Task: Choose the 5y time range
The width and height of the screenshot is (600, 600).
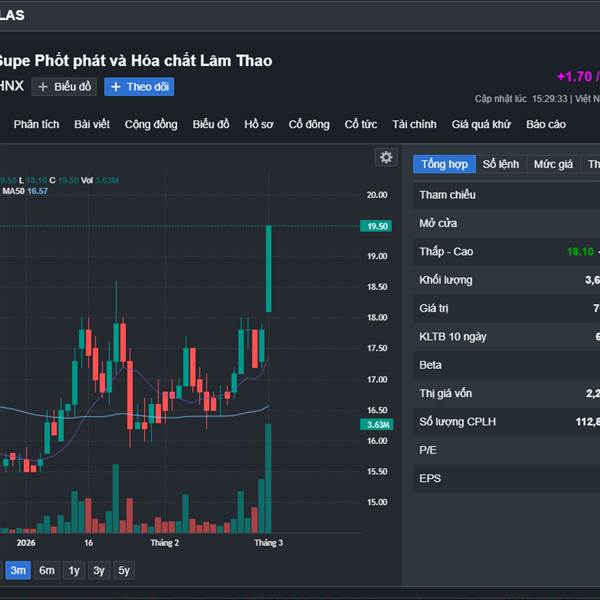Action: [123, 571]
